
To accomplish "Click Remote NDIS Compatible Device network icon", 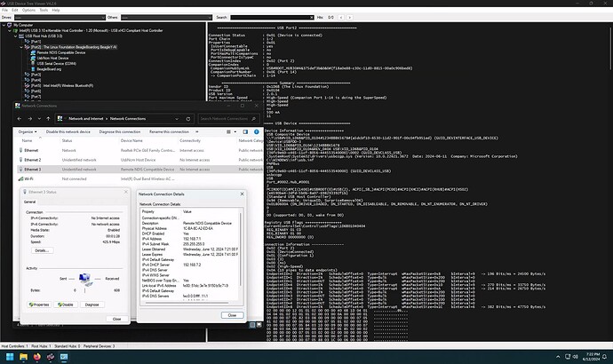I will pyautogui.click(x=33, y=52).
